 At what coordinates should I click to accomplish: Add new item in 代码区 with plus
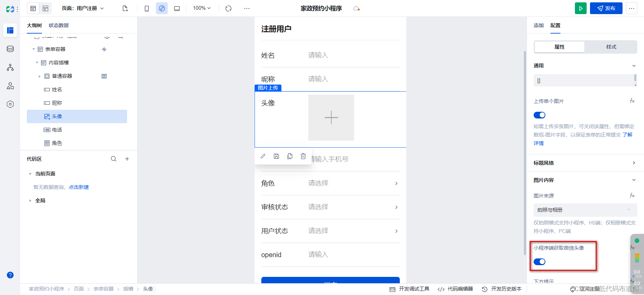pyautogui.click(x=127, y=159)
